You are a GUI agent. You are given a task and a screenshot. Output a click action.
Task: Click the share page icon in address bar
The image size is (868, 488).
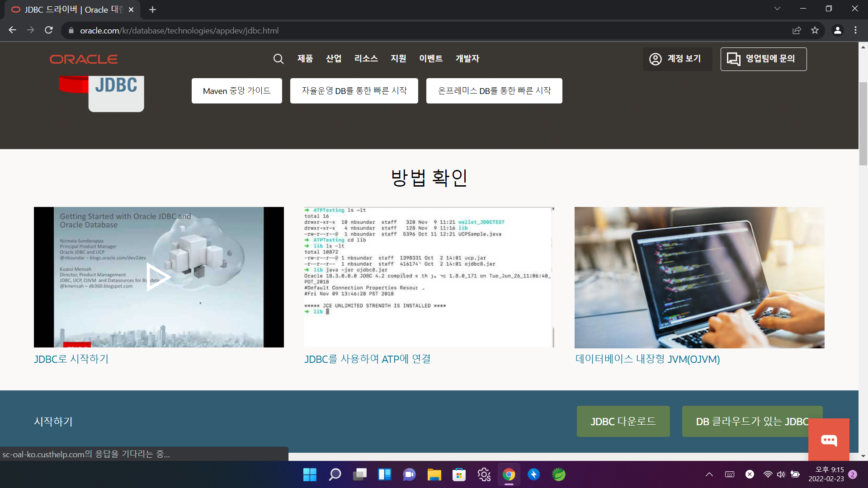[x=797, y=30]
